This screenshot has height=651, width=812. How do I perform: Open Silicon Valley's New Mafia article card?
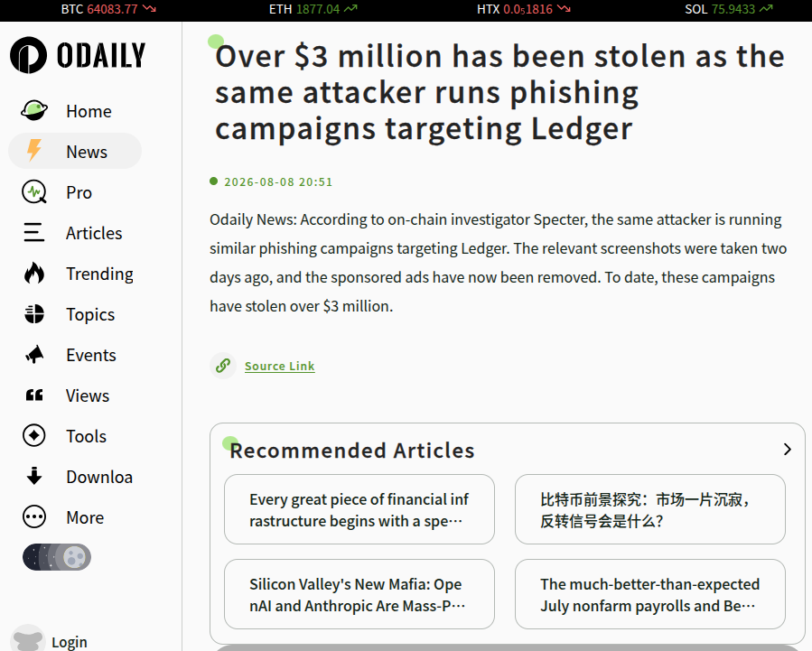[359, 594]
